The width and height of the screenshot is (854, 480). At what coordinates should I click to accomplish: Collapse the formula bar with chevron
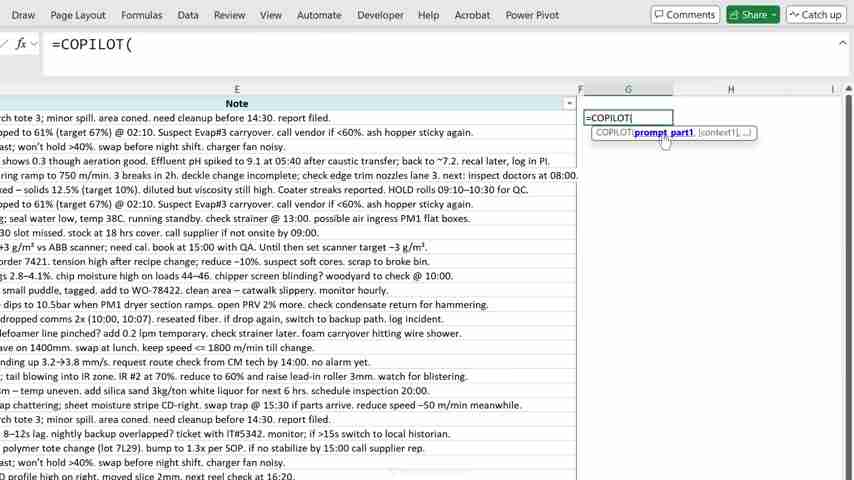pos(842,43)
